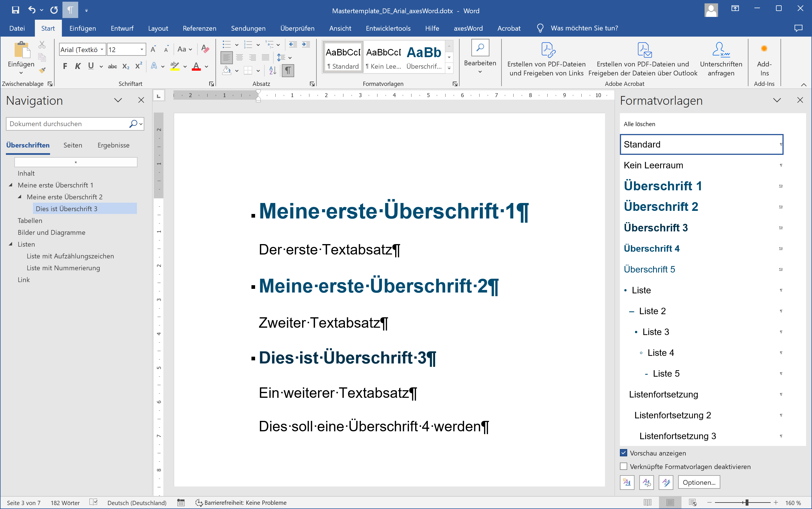812x509 pixels.
Task: Switch to Referenzen ribbon tab
Action: click(x=199, y=28)
